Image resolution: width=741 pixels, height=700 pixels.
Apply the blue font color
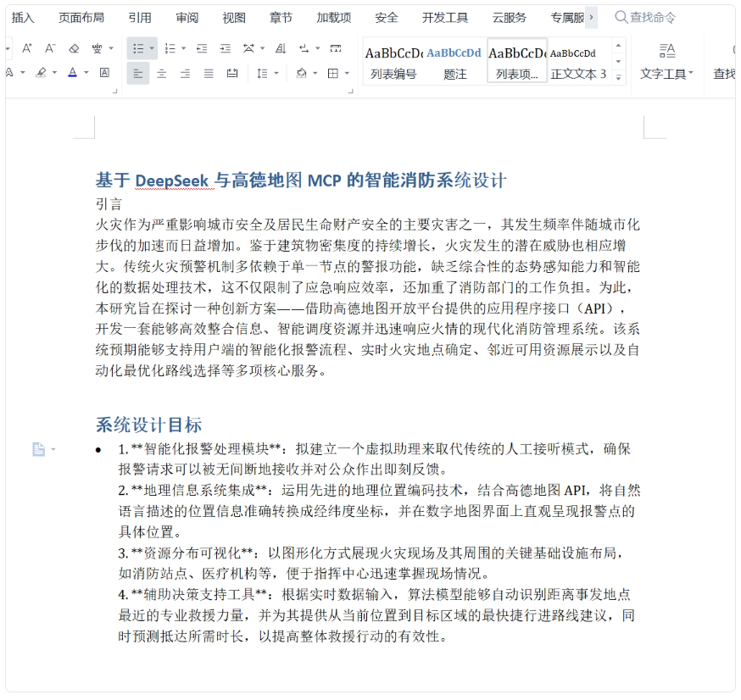[x=72, y=73]
